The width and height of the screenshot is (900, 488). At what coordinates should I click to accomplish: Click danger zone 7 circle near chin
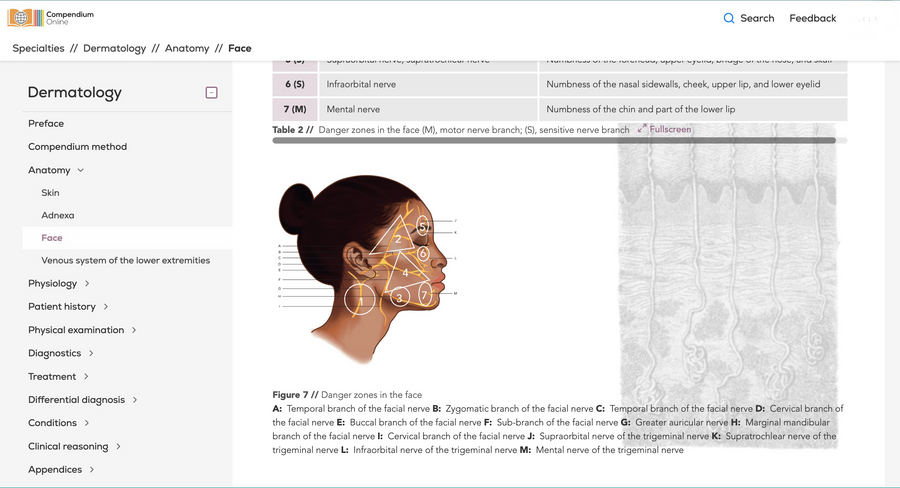[425, 295]
